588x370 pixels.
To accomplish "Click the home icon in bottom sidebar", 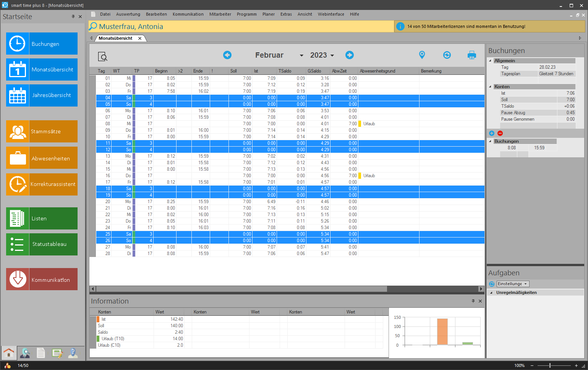I will click(9, 353).
